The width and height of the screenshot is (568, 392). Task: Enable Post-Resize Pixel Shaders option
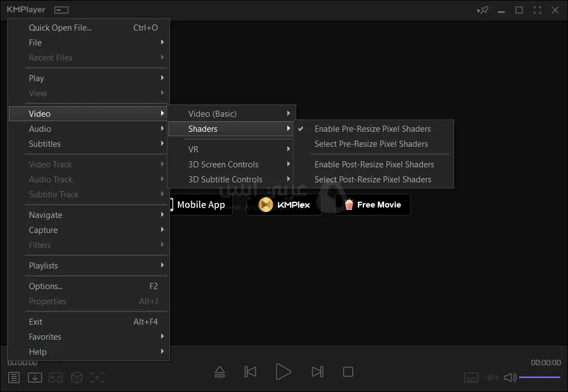pyautogui.click(x=374, y=165)
